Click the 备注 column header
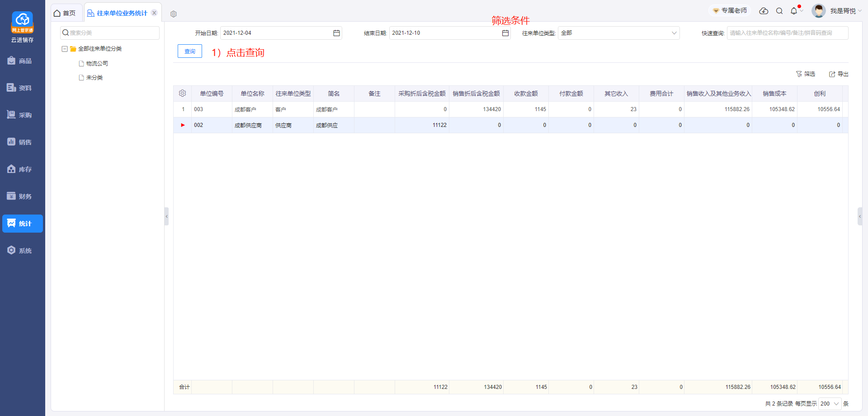This screenshot has width=868, height=416. point(374,93)
